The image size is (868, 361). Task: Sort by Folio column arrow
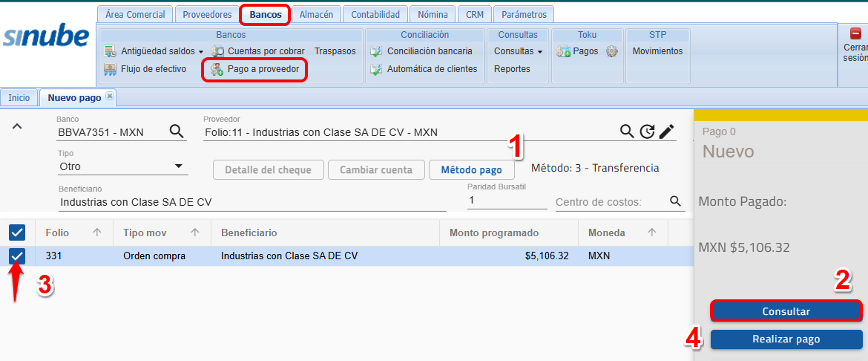(x=97, y=233)
